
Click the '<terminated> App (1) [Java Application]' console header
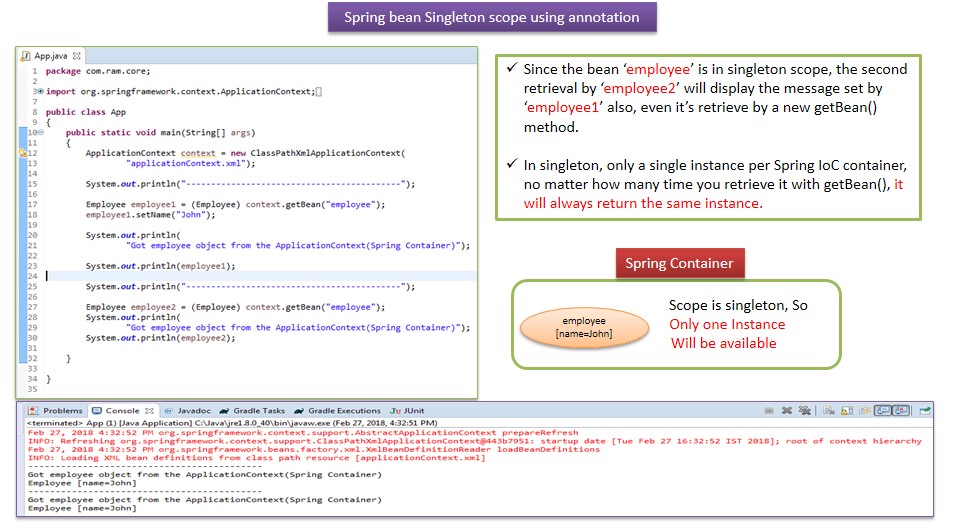(x=231, y=423)
